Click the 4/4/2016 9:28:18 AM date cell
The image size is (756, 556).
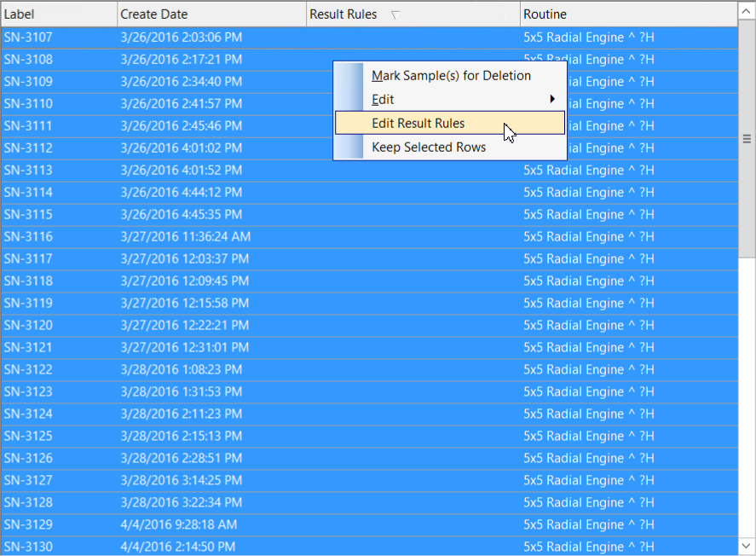[179, 524]
